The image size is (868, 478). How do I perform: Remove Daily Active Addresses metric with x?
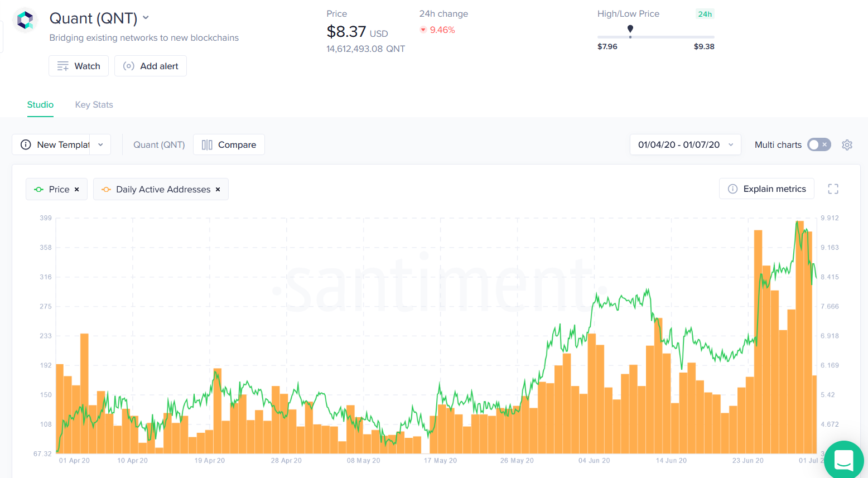(x=218, y=190)
